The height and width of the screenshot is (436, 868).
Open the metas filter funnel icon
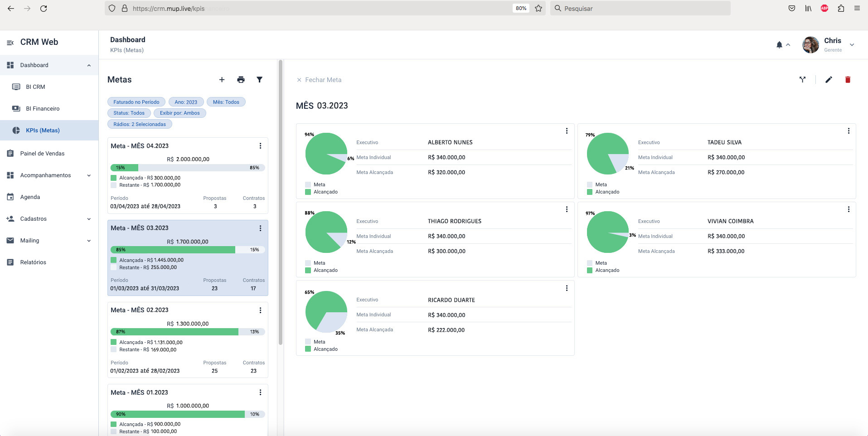coord(259,80)
